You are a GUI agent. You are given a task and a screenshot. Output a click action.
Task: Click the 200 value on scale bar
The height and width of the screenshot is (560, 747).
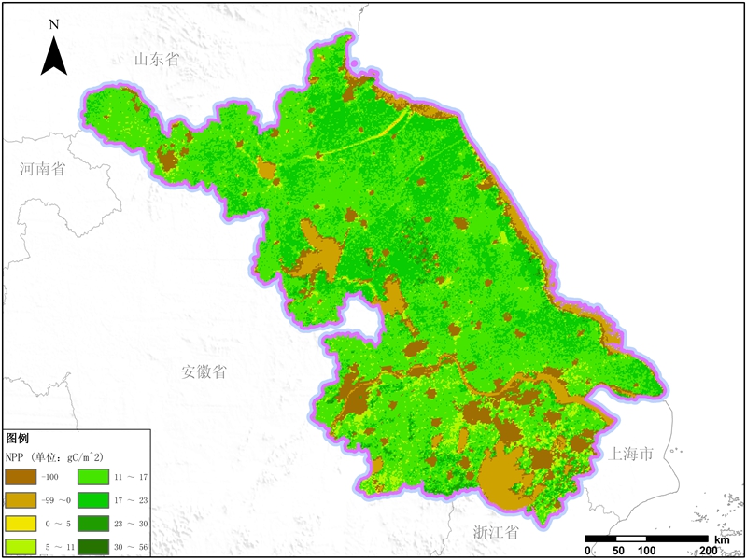click(x=709, y=551)
